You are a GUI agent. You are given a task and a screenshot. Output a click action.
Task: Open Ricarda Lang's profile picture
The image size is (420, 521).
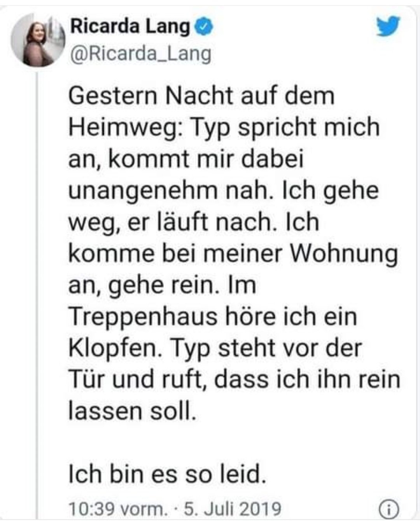pos(38,40)
